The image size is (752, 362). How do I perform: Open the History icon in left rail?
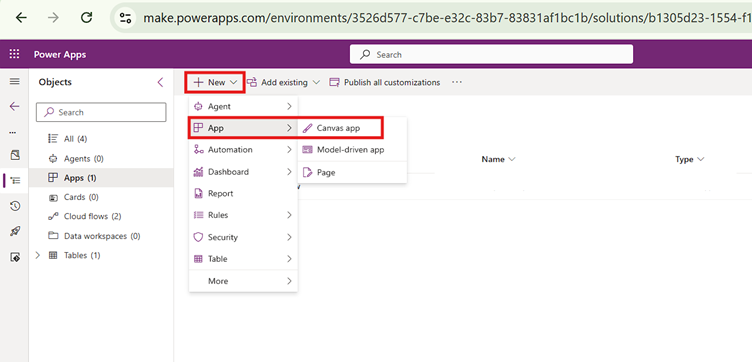(x=15, y=206)
